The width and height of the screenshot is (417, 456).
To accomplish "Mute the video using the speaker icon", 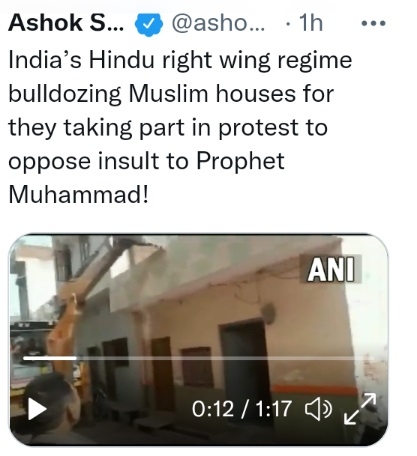I will 319,409.
